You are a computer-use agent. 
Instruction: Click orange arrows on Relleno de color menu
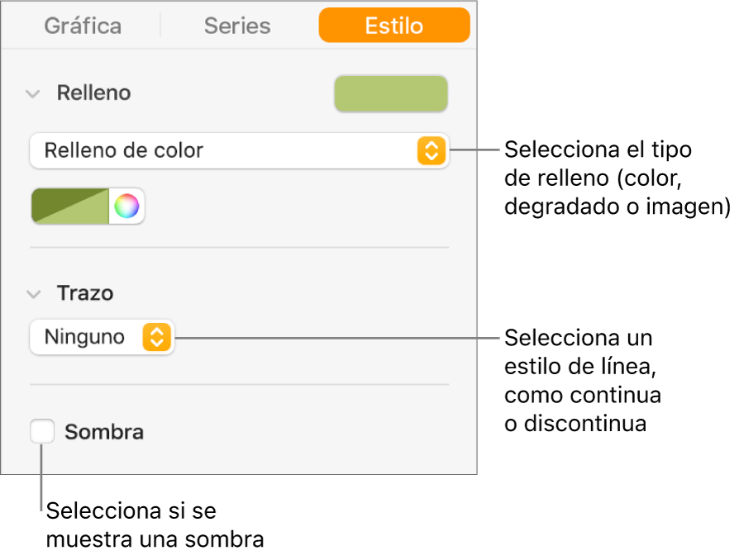(430, 151)
